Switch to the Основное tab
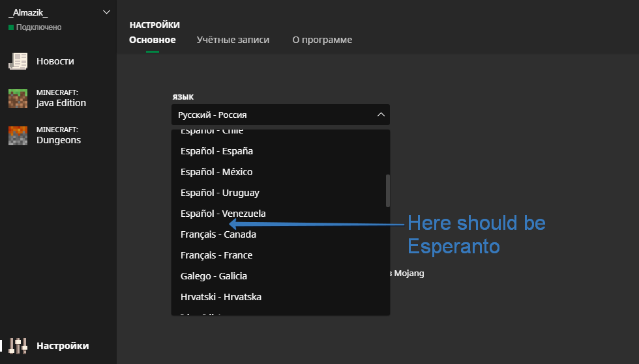The width and height of the screenshot is (639, 364). 152,40
